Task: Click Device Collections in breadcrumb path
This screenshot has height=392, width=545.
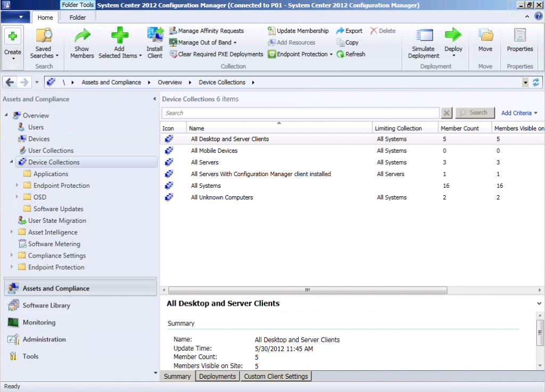Action: 222,82
